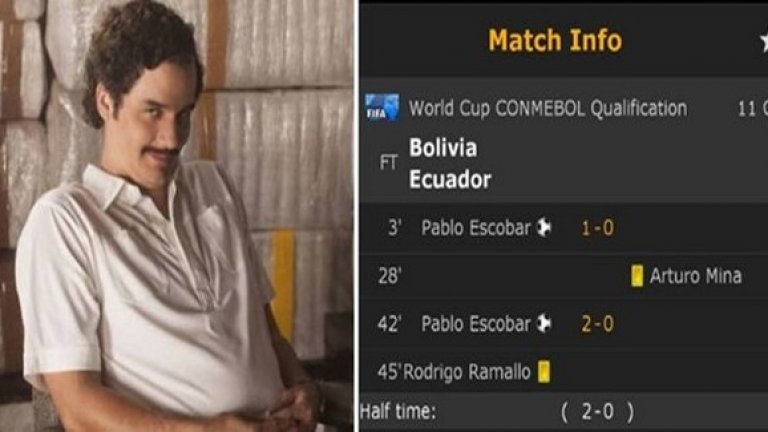Click Pablo Escobar in the 42' goal row
Image resolution: width=768 pixels, height=432 pixels.
[x=476, y=324]
